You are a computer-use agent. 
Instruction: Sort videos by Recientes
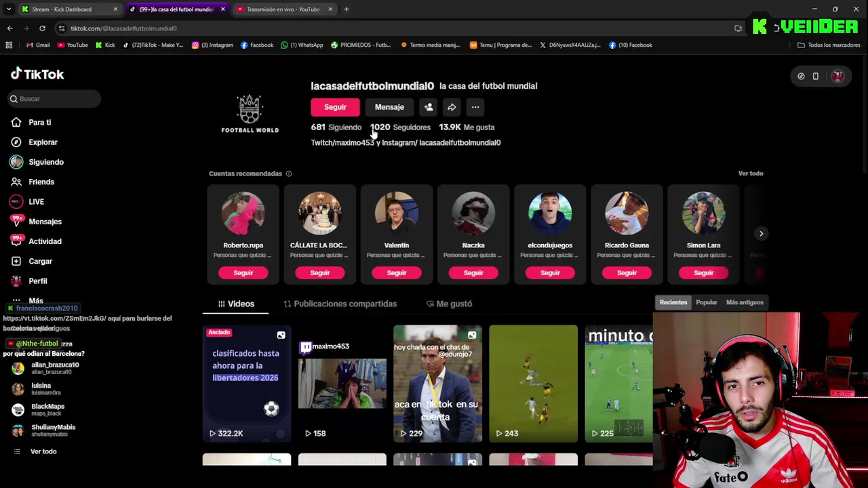click(673, 302)
